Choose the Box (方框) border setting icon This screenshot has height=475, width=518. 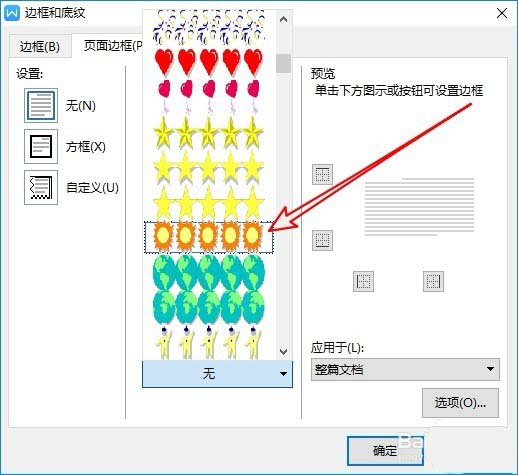tap(41, 146)
